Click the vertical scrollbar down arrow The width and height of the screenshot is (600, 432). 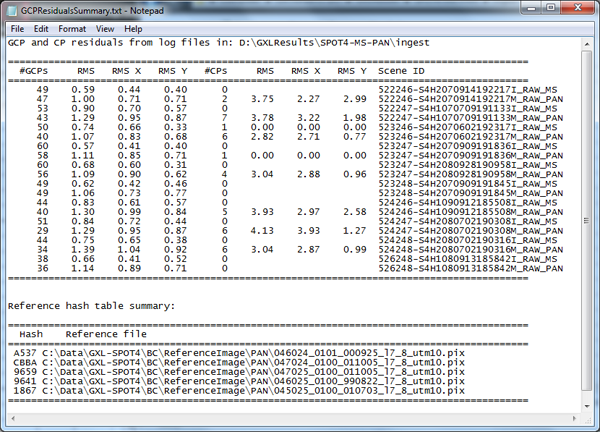click(587, 406)
